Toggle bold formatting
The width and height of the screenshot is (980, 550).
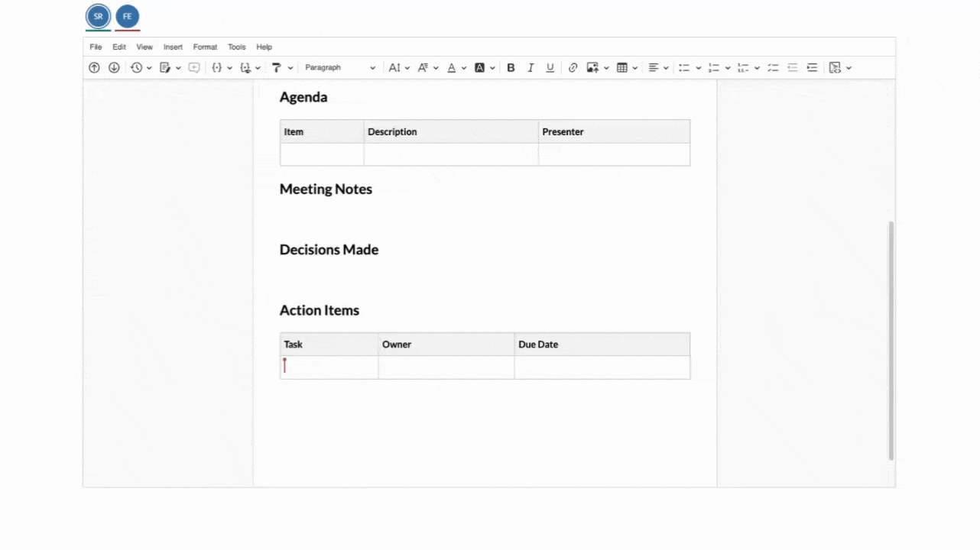pos(511,68)
